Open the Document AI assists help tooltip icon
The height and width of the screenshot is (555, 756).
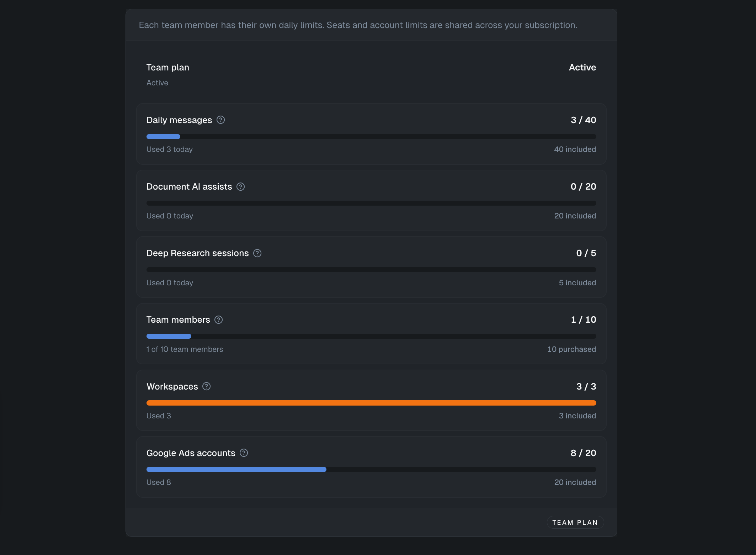(241, 187)
